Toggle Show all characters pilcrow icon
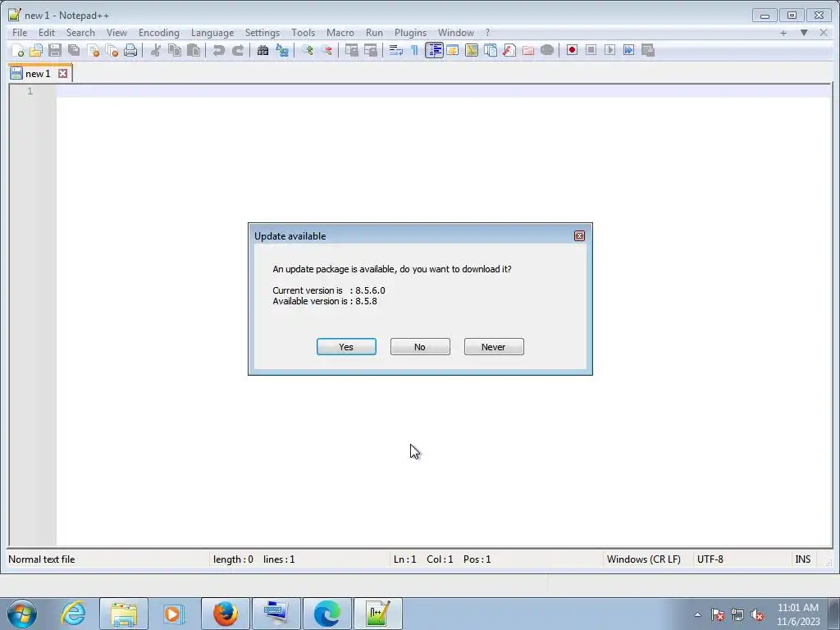 [414, 50]
